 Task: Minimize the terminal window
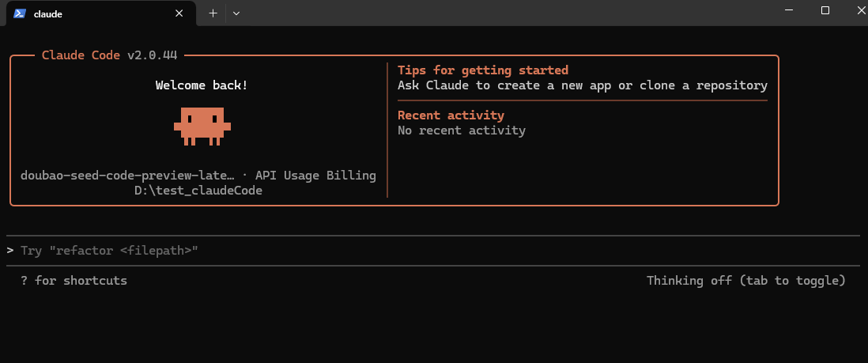[x=787, y=10]
